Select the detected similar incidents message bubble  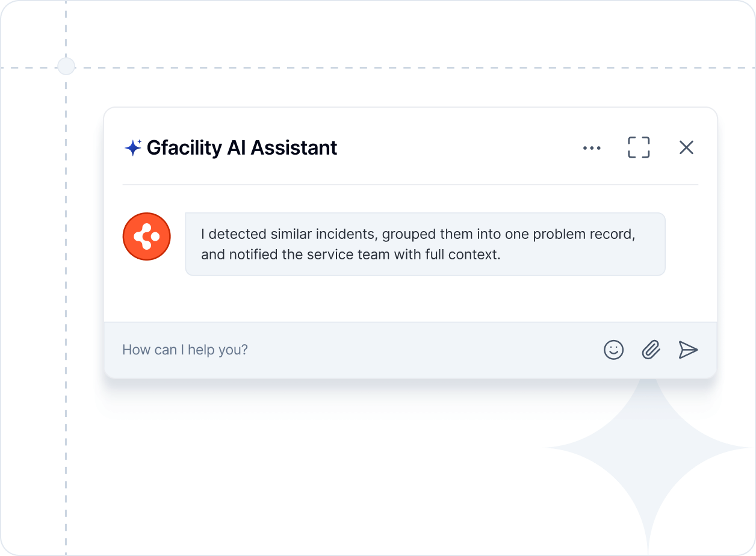[425, 244]
